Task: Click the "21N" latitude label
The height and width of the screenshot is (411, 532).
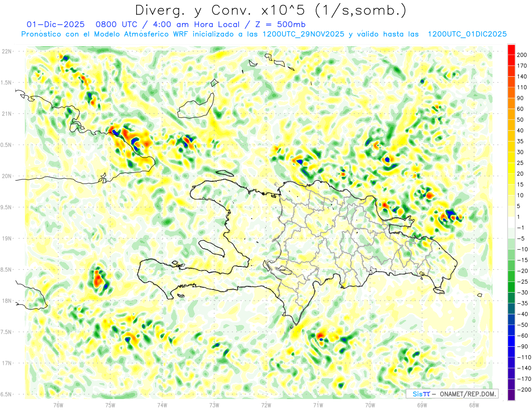Action: pyautogui.click(x=8, y=114)
